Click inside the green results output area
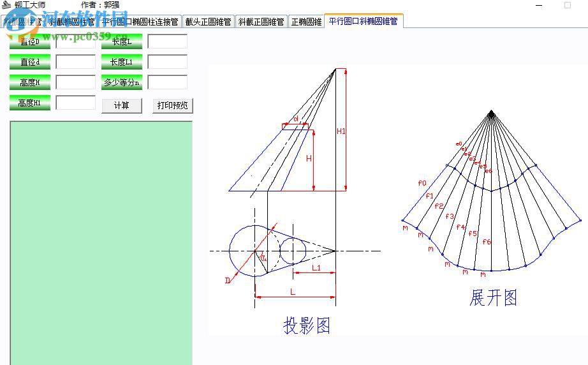Viewport: 588px width, 365px height. click(x=101, y=243)
